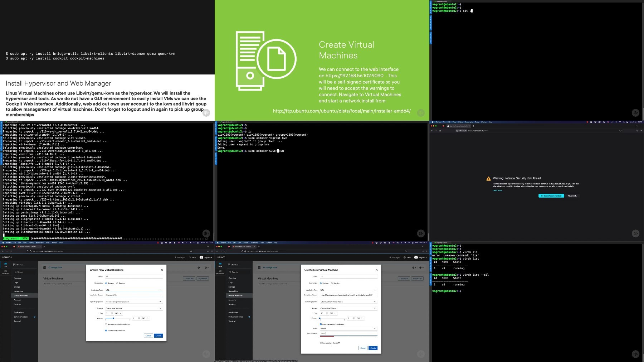Click Advanced... button on security warning
644x362 pixels.
point(572,196)
